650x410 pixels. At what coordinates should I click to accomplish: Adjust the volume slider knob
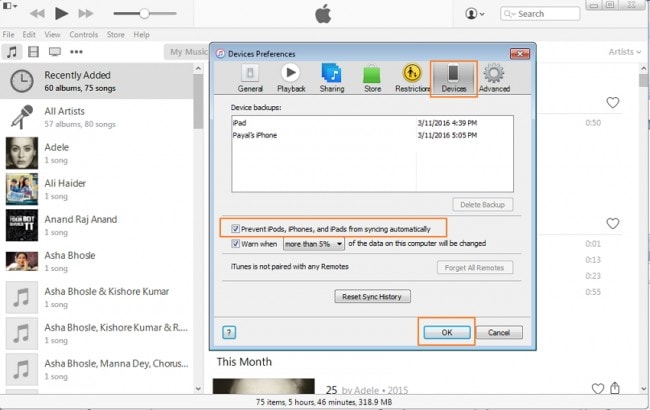click(144, 14)
